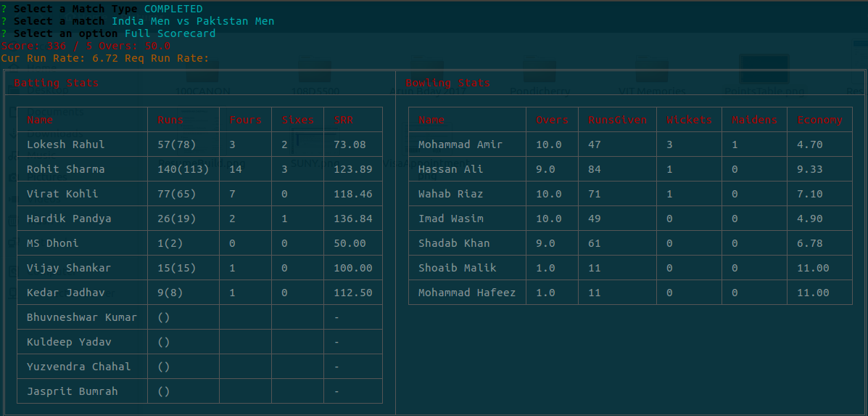Click the economy value 6.78

[810, 243]
